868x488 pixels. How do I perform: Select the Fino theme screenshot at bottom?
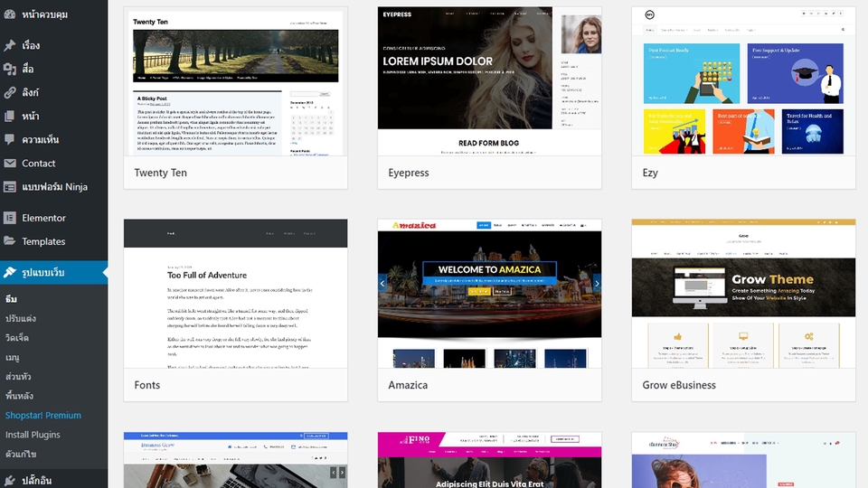pyautogui.click(x=489, y=460)
